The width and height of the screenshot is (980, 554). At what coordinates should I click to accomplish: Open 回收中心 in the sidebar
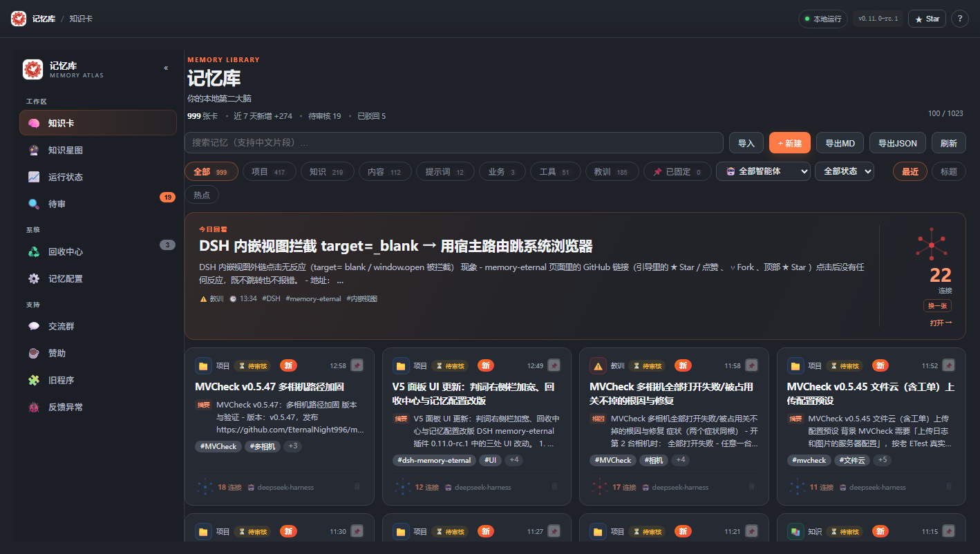[98, 251]
